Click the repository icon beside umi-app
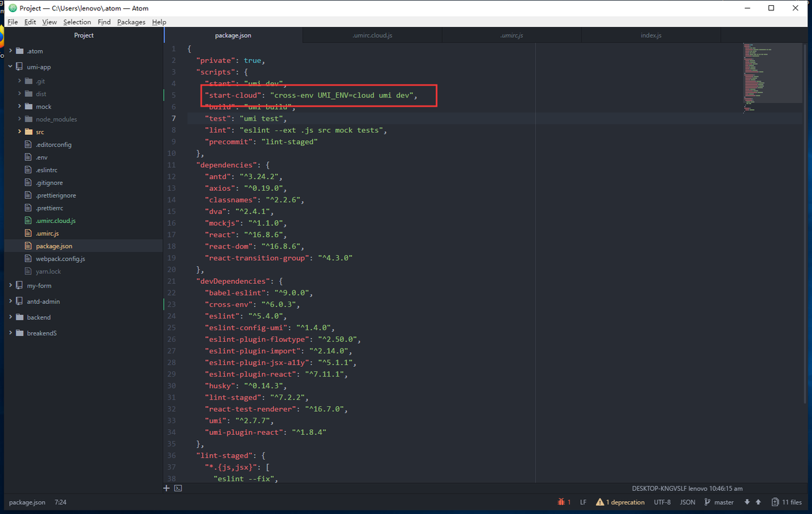The width and height of the screenshot is (812, 514). tap(19, 67)
